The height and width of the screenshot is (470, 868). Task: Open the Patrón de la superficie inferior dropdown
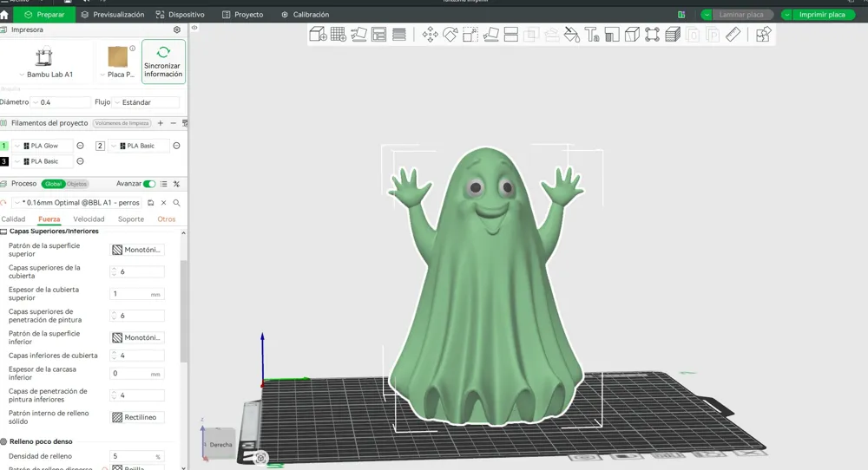point(137,338)
